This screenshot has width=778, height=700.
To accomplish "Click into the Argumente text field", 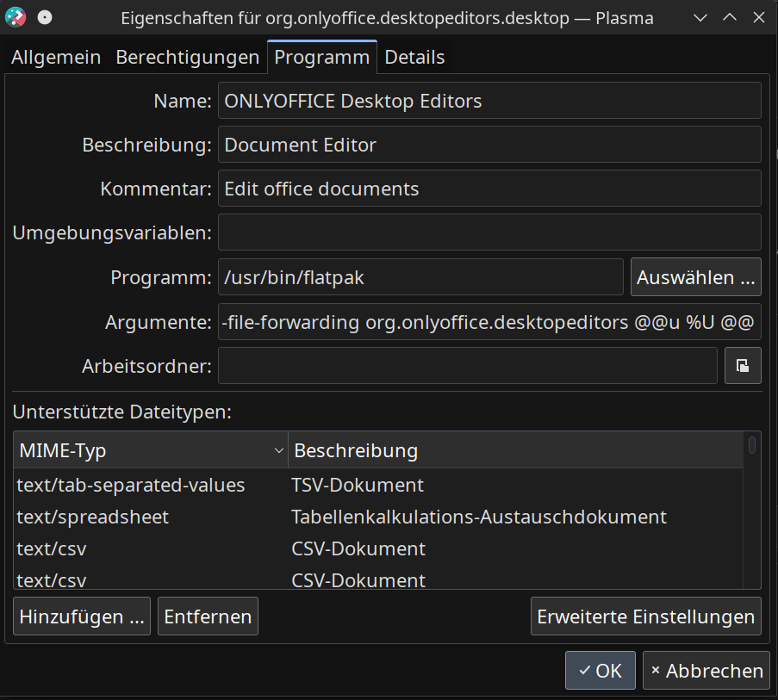I will [x=489, y=322].
